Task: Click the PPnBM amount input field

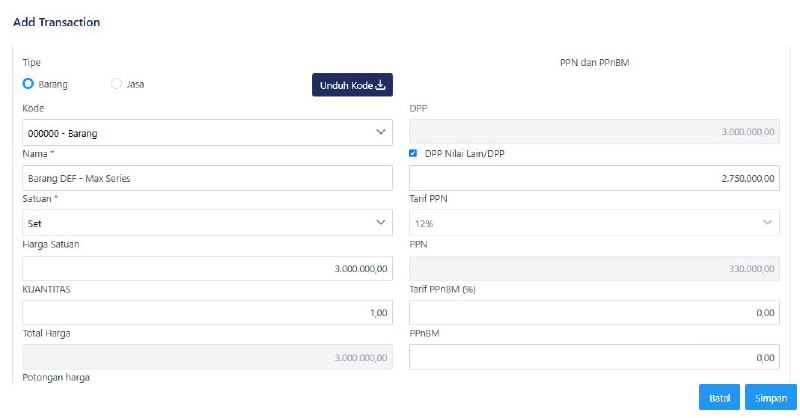Action: click(x=594, y=357)
